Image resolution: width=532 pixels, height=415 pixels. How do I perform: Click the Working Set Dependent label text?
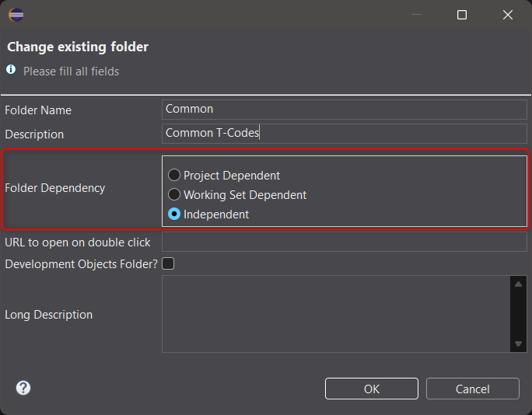coord(245,195)
